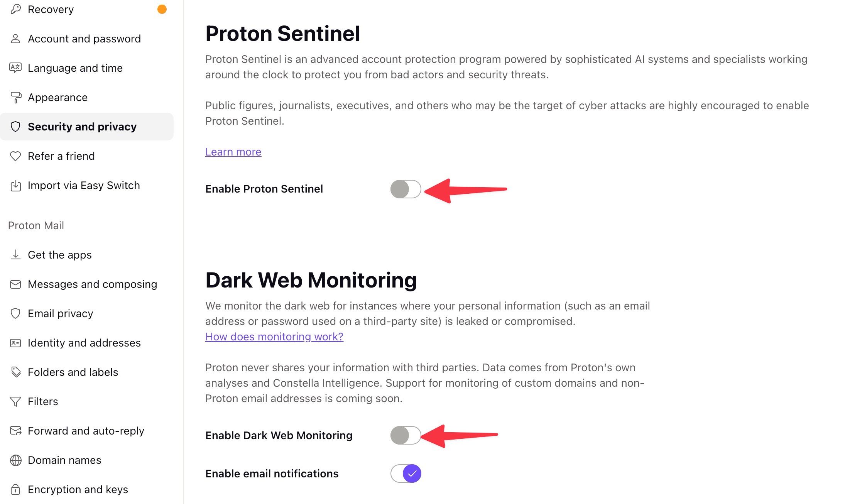
Task: Open Account and password settings
Action: pyautogui.click(x=84, y=38)
